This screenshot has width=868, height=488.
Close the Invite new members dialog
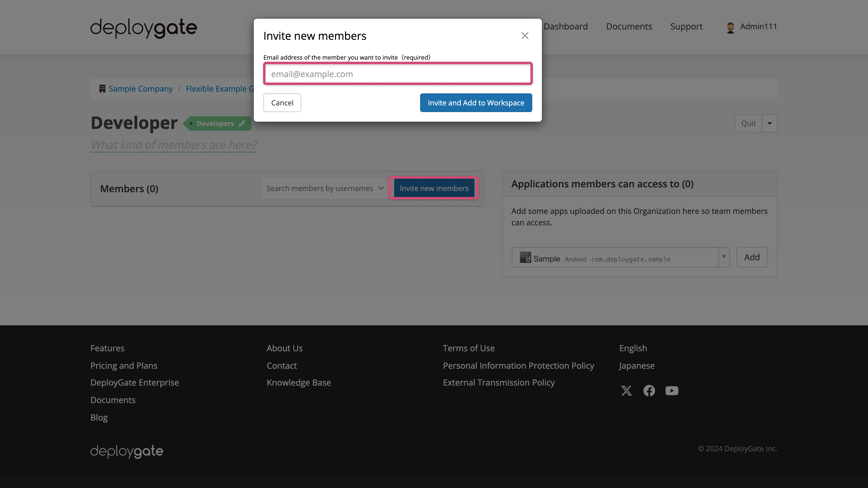pyautogui.click(x=525, y=35)
